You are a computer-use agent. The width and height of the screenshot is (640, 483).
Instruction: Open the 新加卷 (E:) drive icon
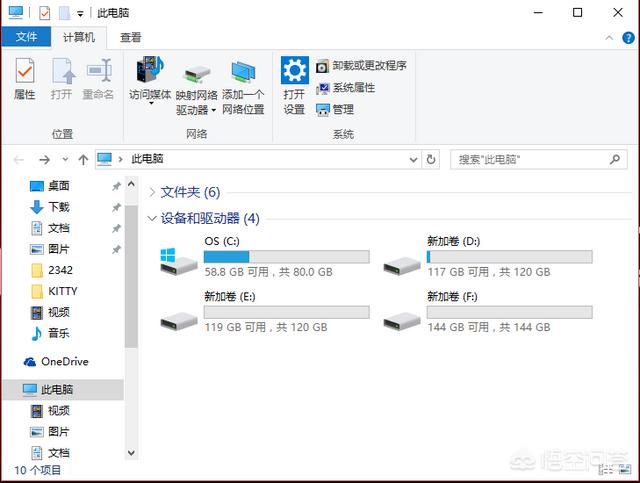pos(178,321)
